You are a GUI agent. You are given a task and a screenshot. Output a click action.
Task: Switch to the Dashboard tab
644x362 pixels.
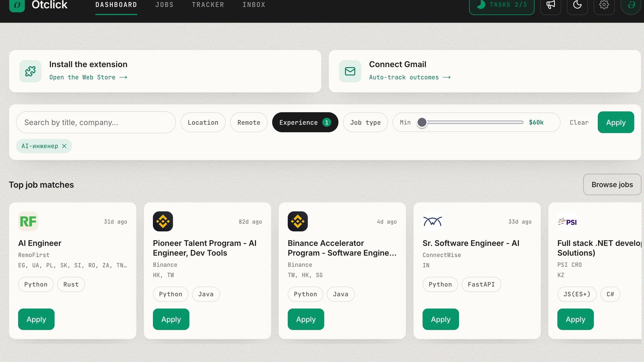(116, 5)
